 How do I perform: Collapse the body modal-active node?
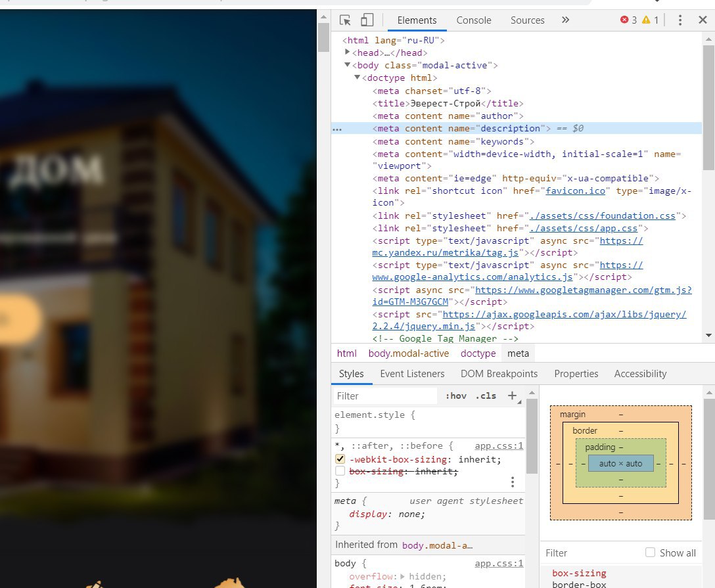tap(348, 65)
